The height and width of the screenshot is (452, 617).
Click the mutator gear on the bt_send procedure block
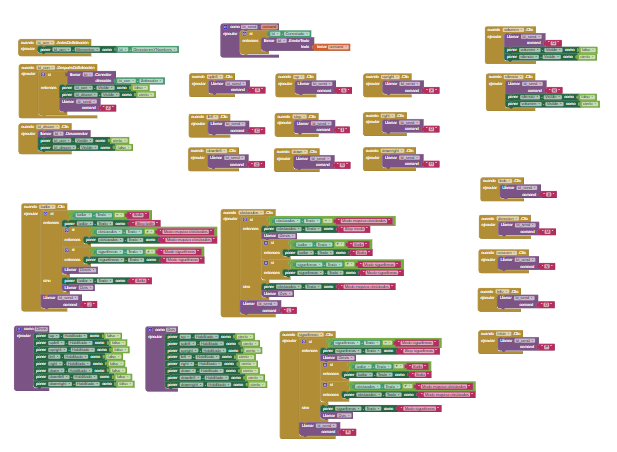[224, 26]
